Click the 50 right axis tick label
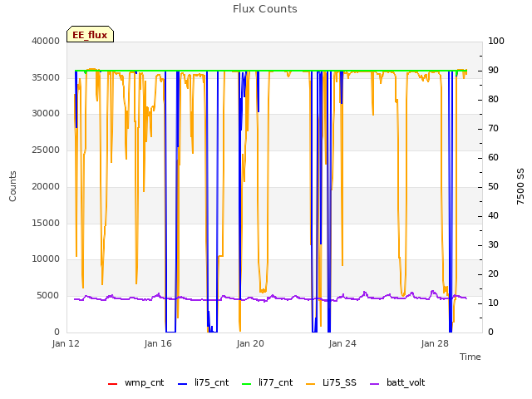 (x=493, y=186)
